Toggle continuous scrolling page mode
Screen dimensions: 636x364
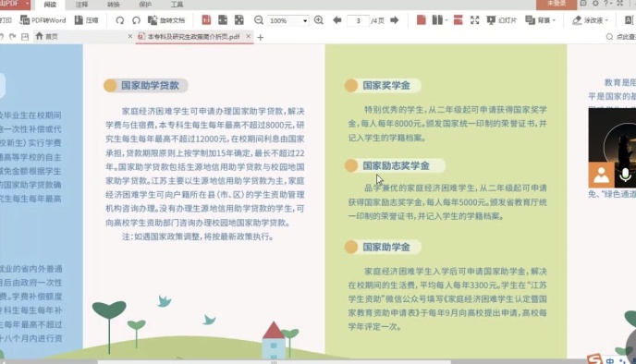click(x=458, y=20)
